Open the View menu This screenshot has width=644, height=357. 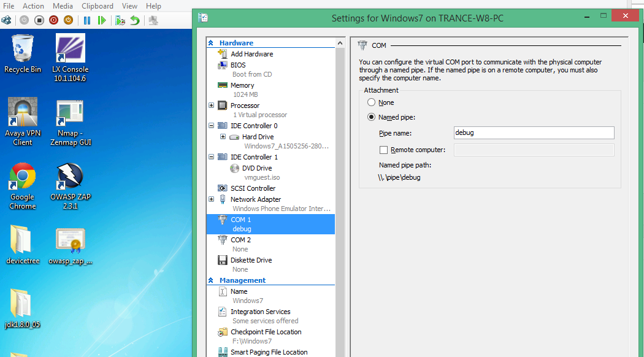(x=129, y=6)
